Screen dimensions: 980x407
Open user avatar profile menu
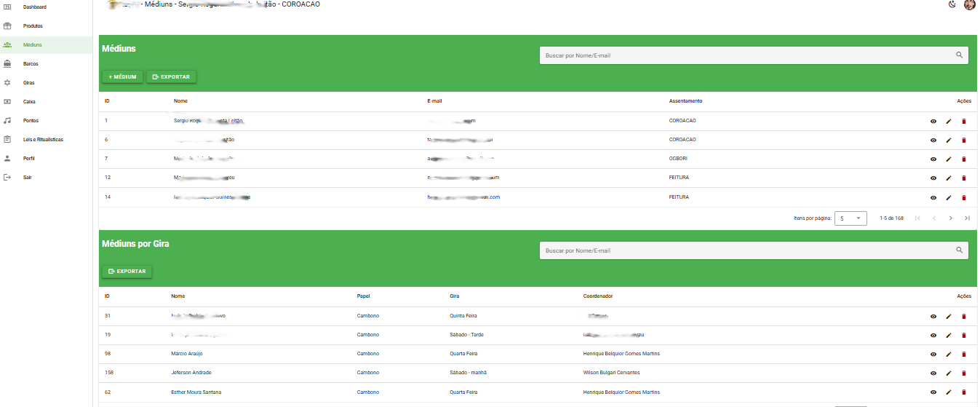pyautogui.click(x=969, y=5)
